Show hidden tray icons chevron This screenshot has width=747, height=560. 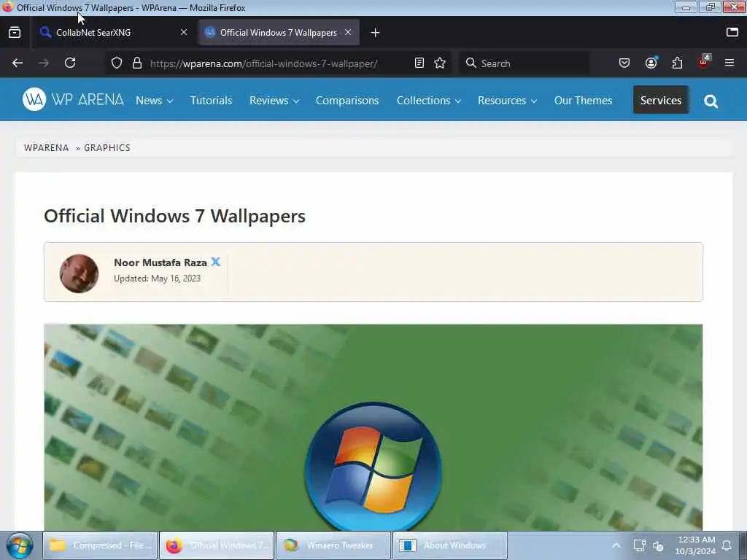616,545
